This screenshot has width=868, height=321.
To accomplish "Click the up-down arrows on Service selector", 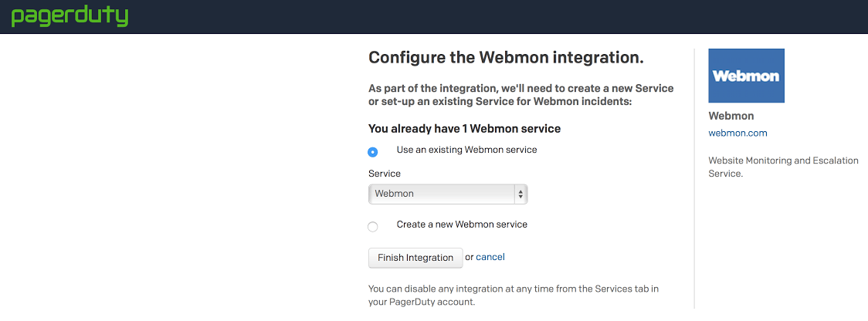I will coord(520,194).
